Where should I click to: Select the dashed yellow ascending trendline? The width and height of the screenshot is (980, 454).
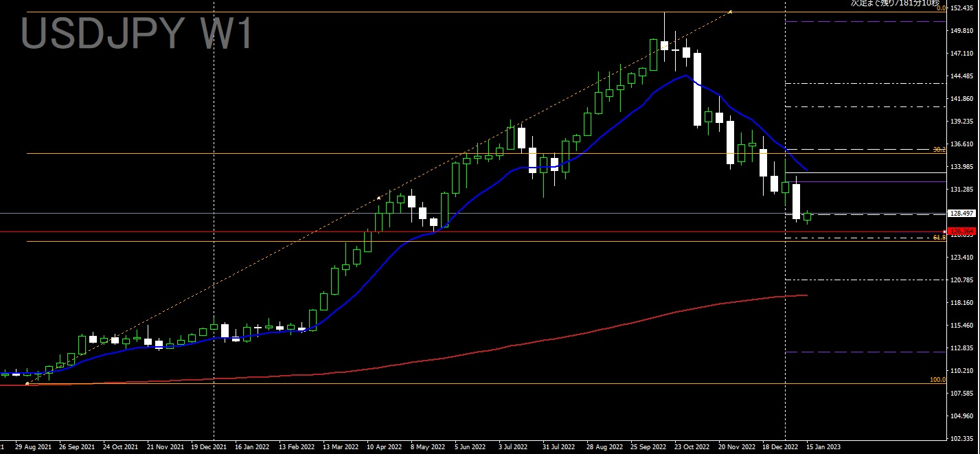tap(378, 198)
